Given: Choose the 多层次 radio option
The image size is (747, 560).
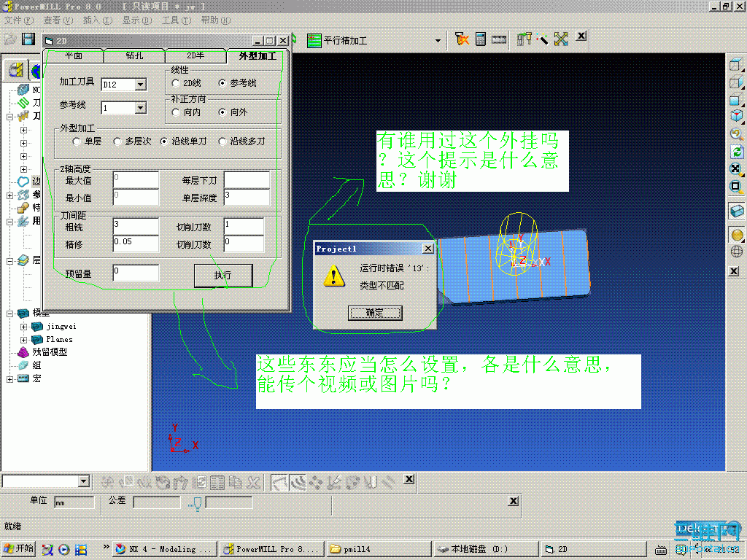Looking at the screenshot, I should pyautogui.click(x=117, y=141).
